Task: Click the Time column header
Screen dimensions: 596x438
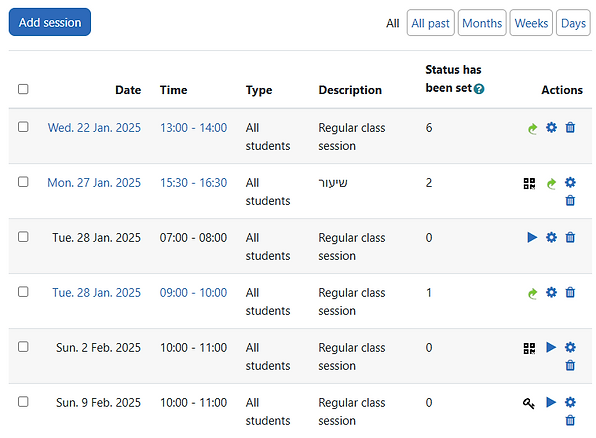Action: [173, 90]
